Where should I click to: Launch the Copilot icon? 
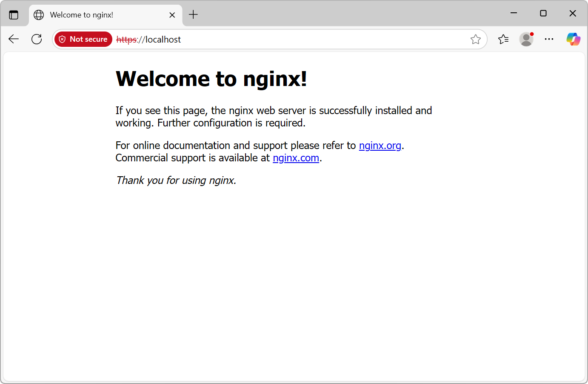tap(573, 39)
